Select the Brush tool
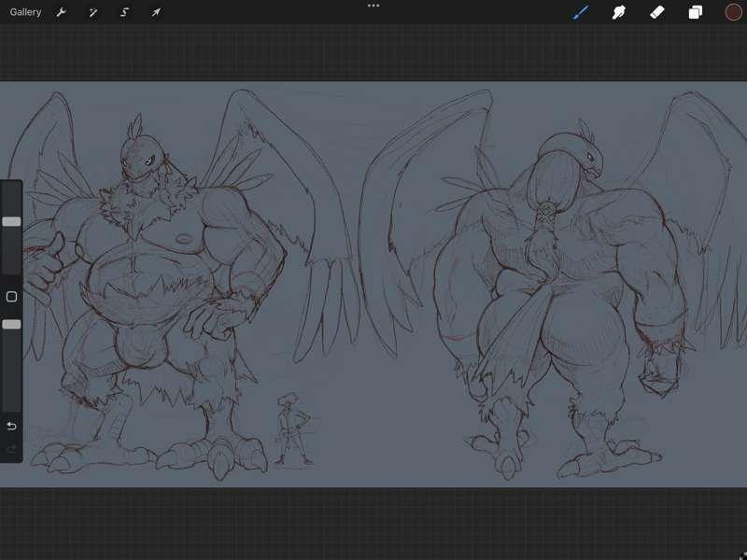 pos(581,12)
